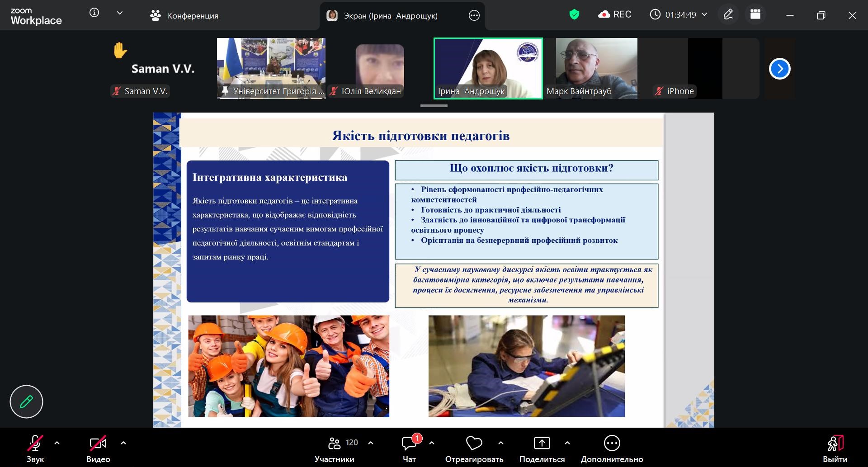Image resolution: width=868 pixels, height=467 pixels.
Task: Open the annotation pencil in top bar
Action: click(728, 15)
